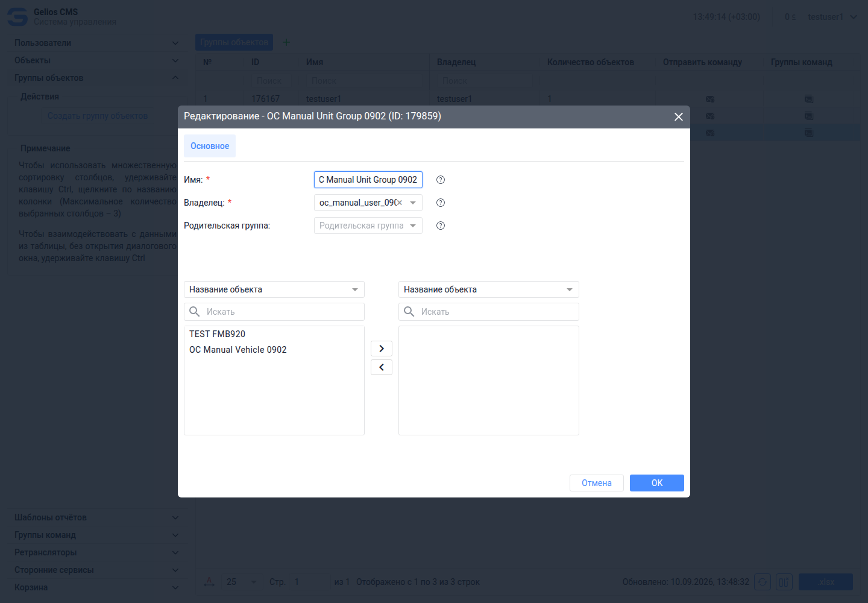The image size is (868, 603).
Task: Click the help icon next to Имя field
Action: (x=441, y=180)
